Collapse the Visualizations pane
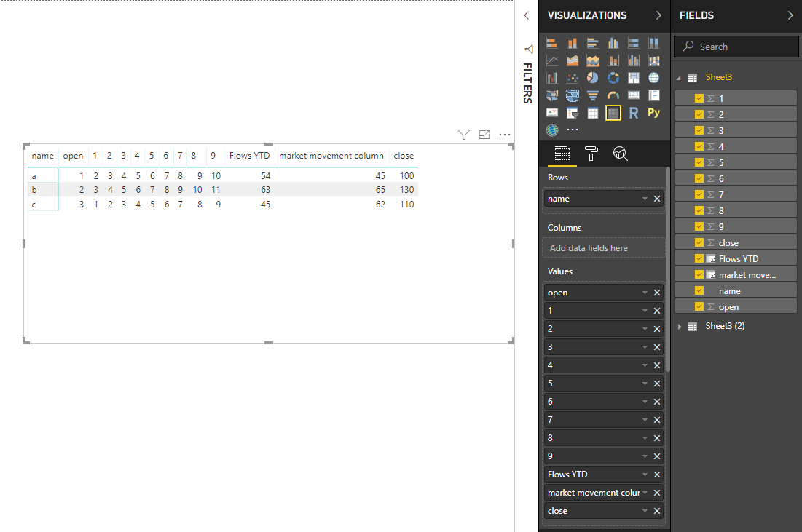Image resolution: width=802 pixels, height=532 pixels. [658, 15]
